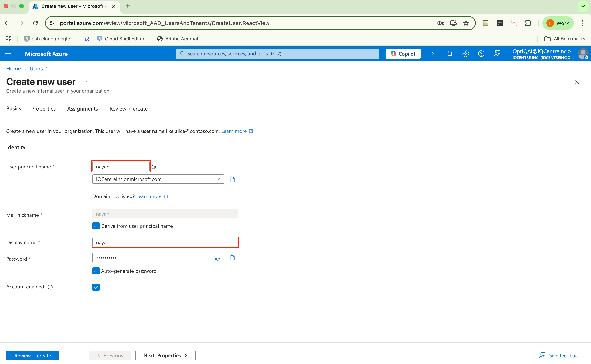Open Learn more link about user creation

pyautogui.click(x=237, y=131)
